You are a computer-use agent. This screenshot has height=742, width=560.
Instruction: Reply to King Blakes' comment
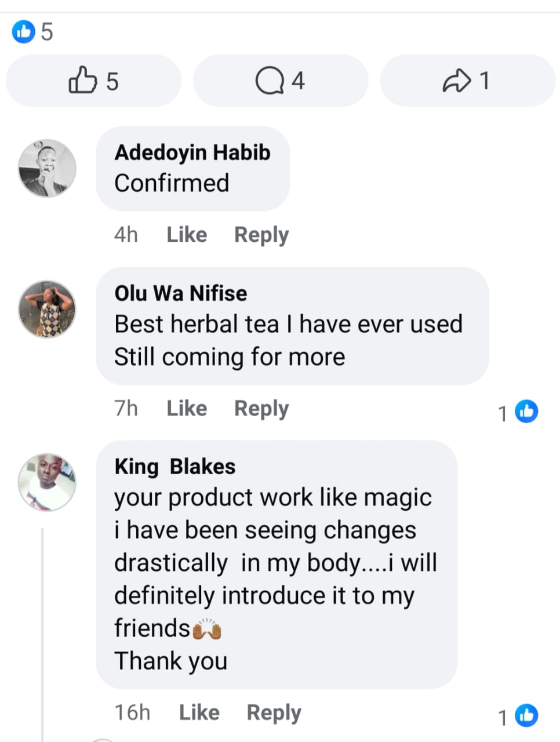click(x=274, y=712)
